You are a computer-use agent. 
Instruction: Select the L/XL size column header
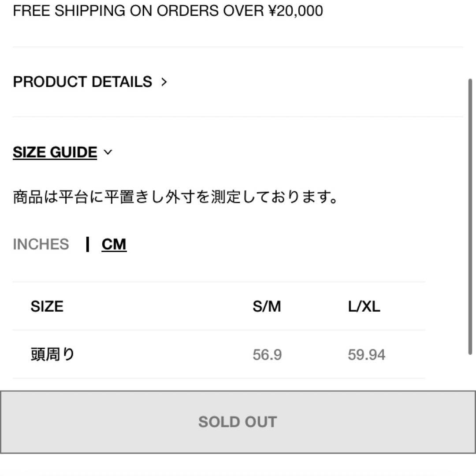pyautogui.click(x=364, y=306)
